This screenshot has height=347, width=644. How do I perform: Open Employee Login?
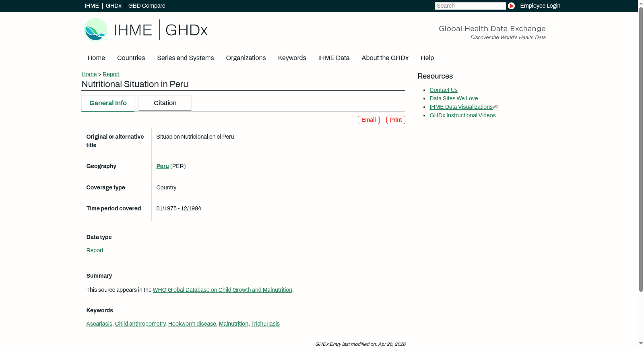(x=540, y=6)
